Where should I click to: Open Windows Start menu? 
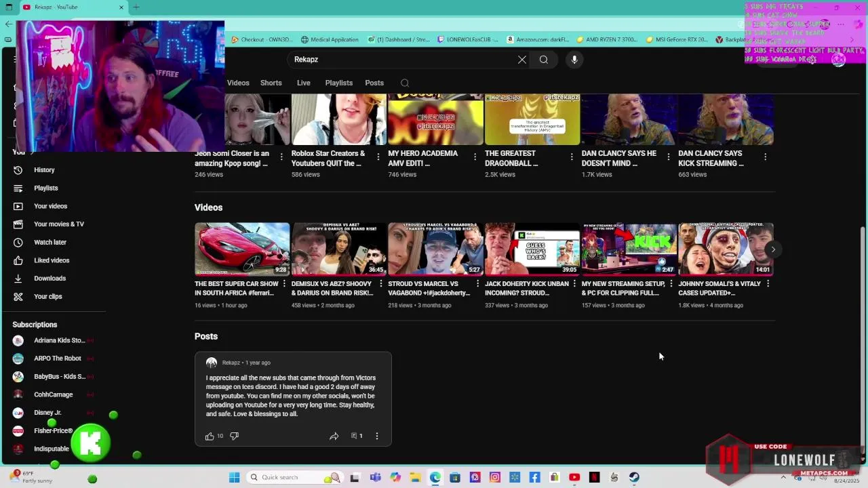234,478
